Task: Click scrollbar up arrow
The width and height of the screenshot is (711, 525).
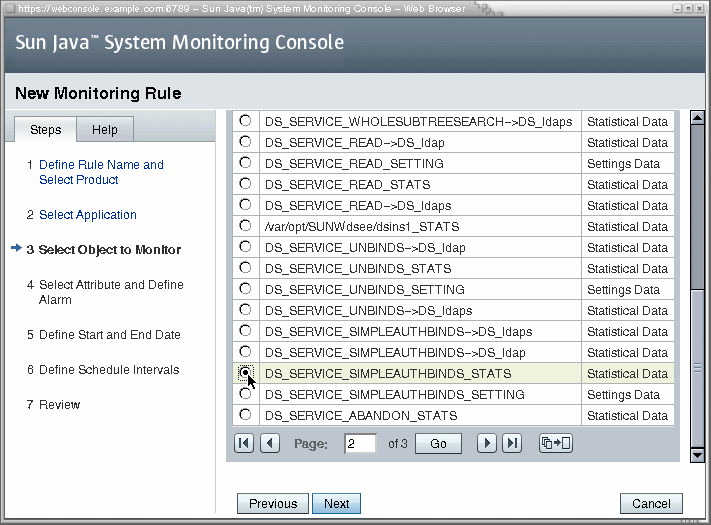Action: [697, 117]
